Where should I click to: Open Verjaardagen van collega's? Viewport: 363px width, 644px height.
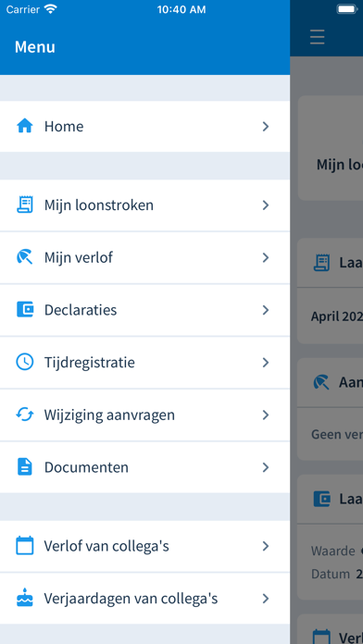[x=144, y=599]
